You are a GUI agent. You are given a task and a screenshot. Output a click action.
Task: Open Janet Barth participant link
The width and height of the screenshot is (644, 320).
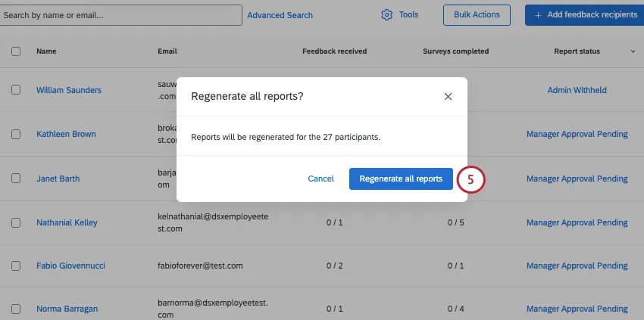(x=58, y=179)
